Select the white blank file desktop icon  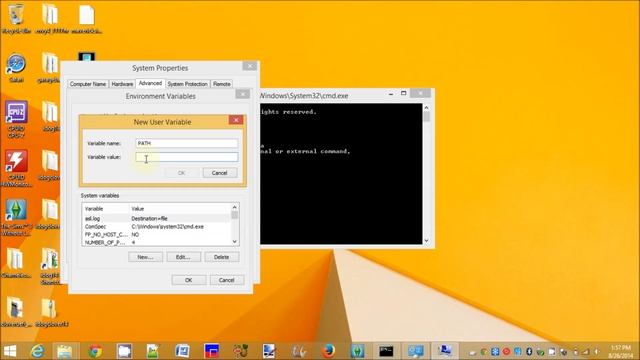pos(87,19)
